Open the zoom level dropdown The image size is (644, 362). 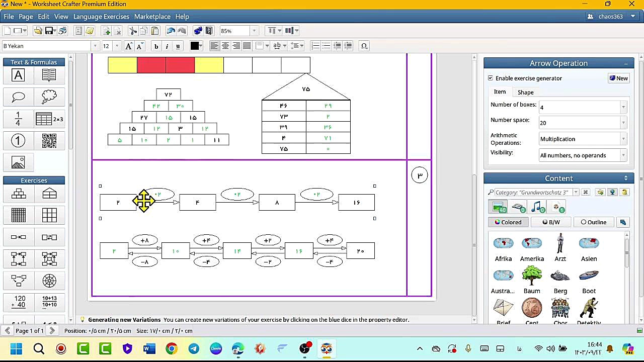coord(254,31)
